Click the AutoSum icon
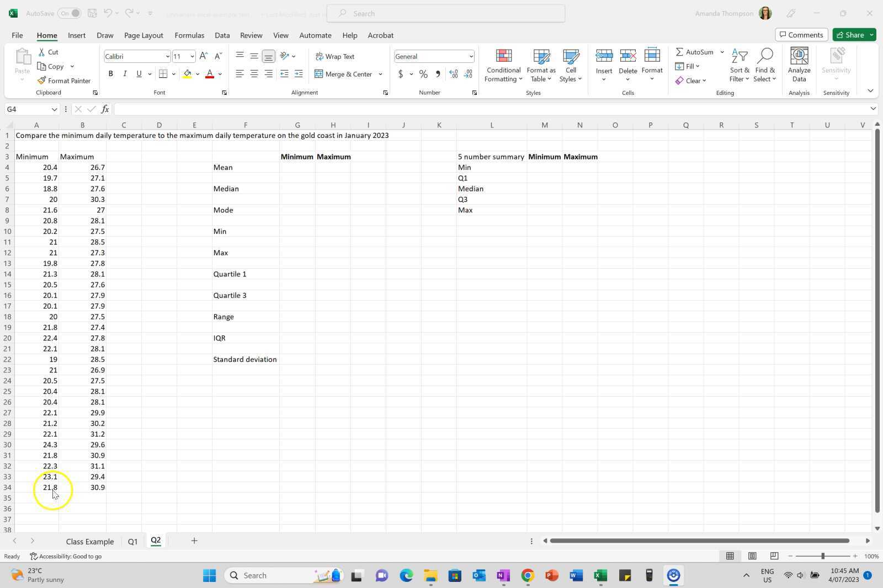This screenshot has height=588, width=883. coord(680,52)
